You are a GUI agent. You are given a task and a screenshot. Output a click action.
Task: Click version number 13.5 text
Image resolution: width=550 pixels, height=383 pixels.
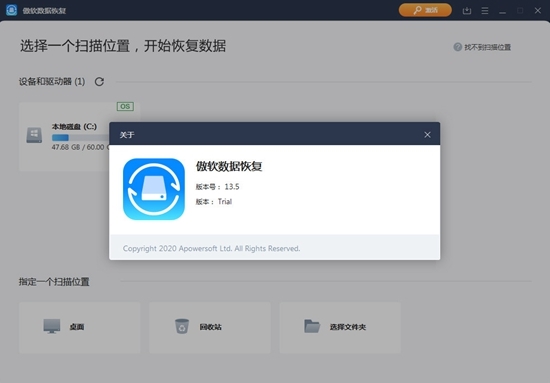point(232,187)
